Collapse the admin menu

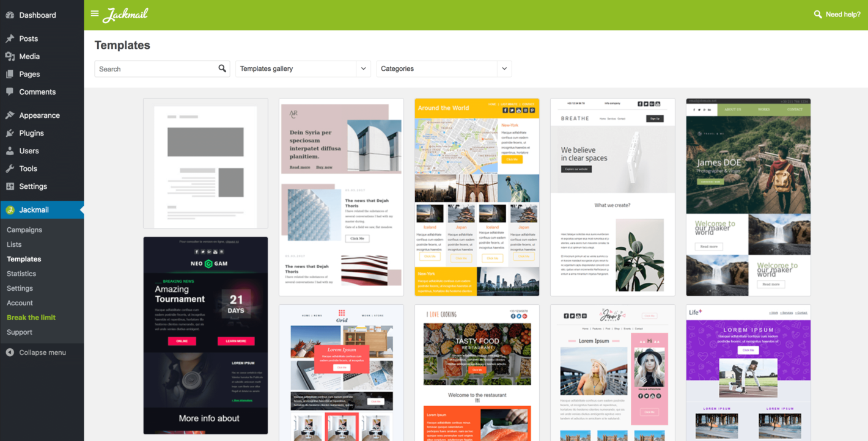[x=37, y=352]
